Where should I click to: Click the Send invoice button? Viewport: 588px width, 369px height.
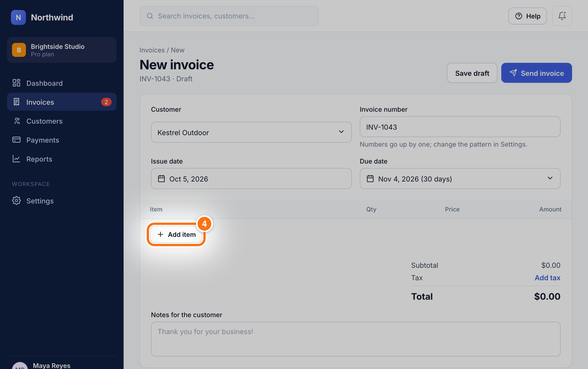537,73
